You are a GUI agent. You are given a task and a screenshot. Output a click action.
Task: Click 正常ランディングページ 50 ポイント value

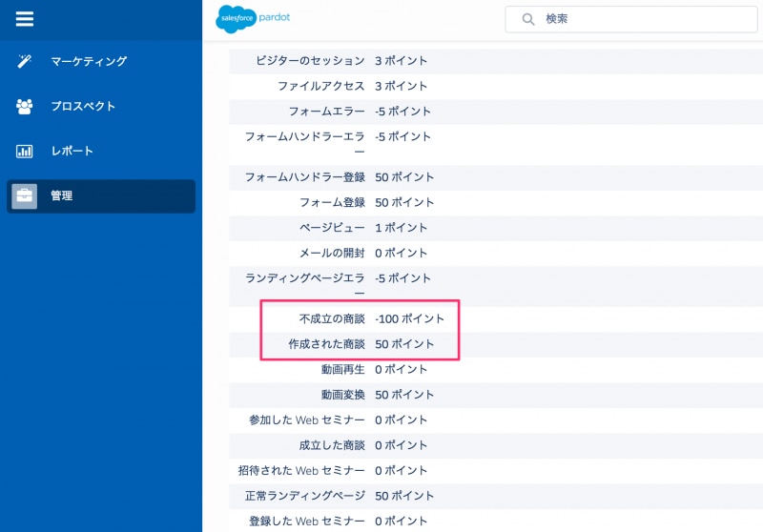pos(404,496)
